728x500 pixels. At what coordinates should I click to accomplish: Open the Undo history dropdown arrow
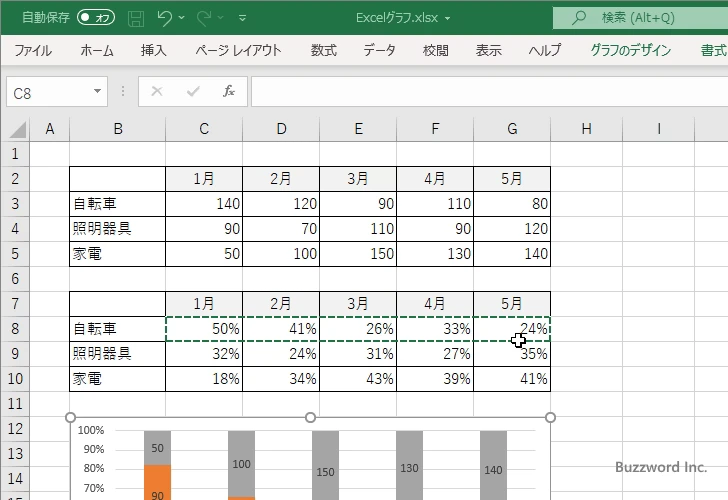[182, 18]
